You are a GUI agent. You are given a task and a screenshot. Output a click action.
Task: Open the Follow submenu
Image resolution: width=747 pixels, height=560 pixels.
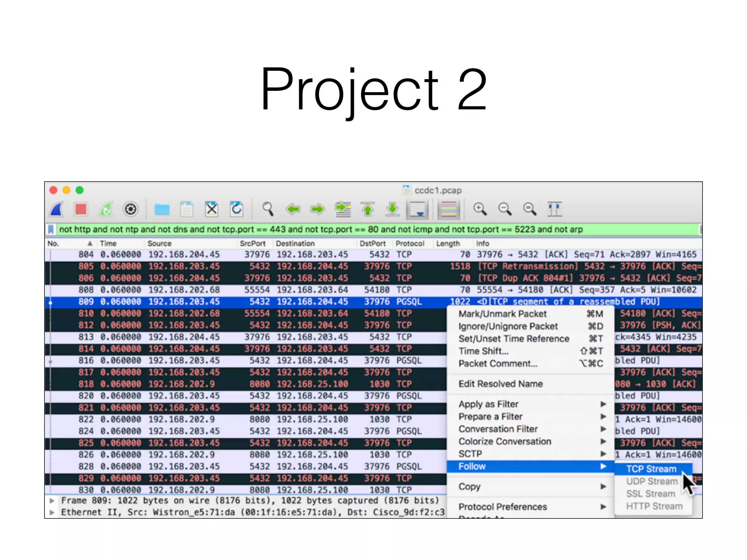[531, 467]
